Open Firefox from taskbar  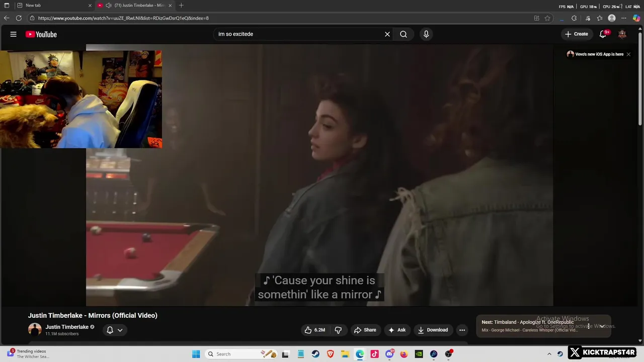pyautogui.click(x=404, y=354)
